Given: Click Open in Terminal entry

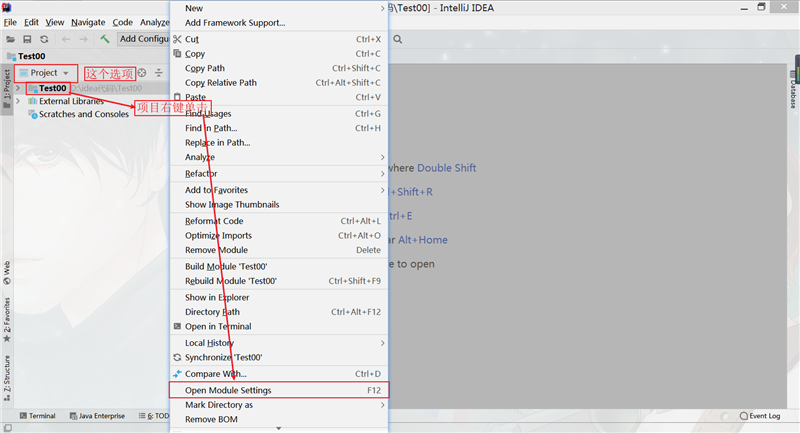Looking at the screenshot, I should 279,326.
